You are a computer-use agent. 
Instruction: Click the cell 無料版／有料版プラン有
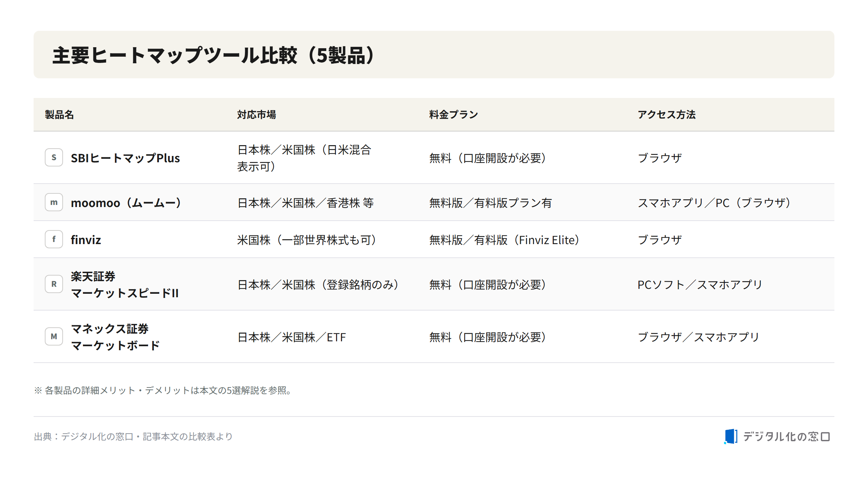(490, 203)
